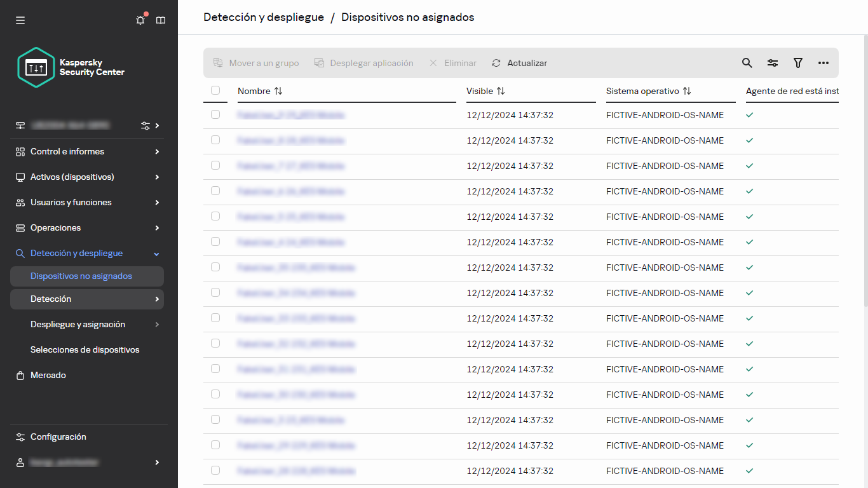Open the Detección menu entry
Image resolution: width=868 pixels, height=488 pixels.
pyautogui.click(x=50, y=299)
